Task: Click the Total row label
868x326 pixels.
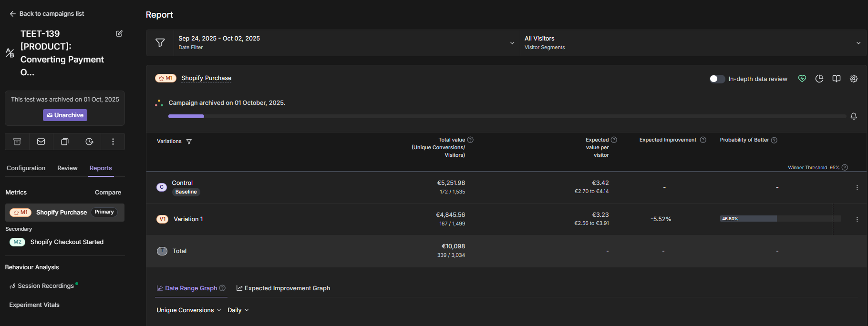Action: (179, 251)
